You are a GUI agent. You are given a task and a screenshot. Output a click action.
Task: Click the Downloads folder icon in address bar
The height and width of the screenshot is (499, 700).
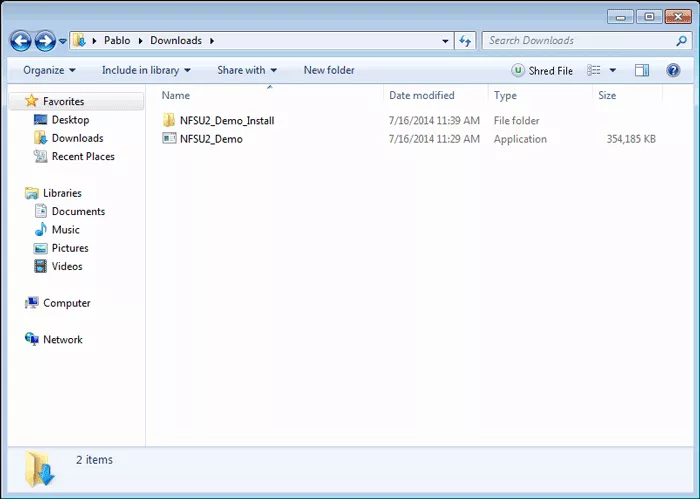click(x=79, y=40)
